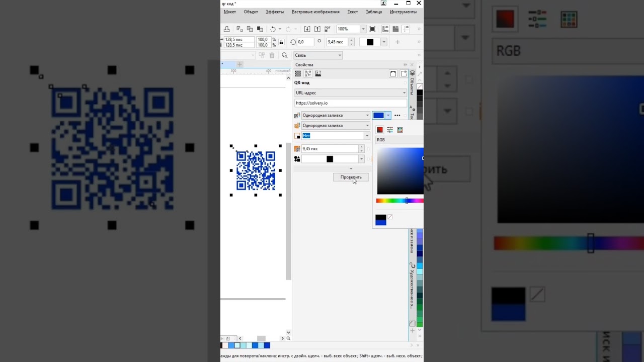The image size is (644, 362).
Task: Click the add page icon at bottom
Action: [228, 339]
